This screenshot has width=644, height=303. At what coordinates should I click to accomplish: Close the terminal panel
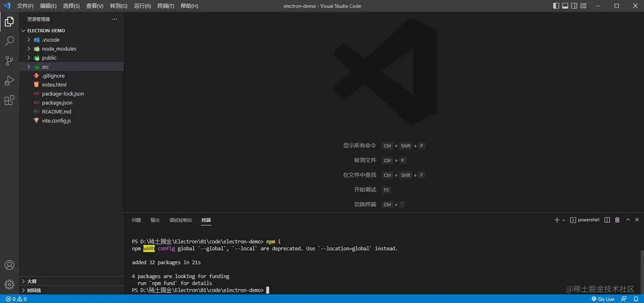click(637, 220)
